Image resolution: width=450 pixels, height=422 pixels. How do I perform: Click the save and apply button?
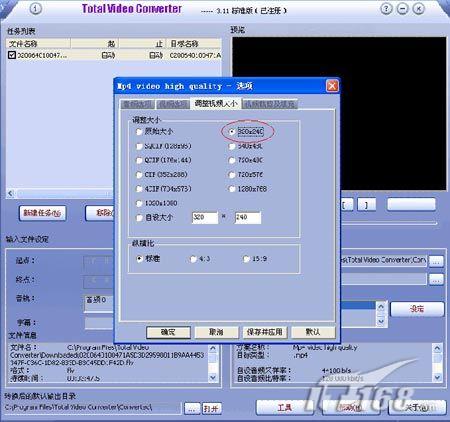click(x=265, y=332)
